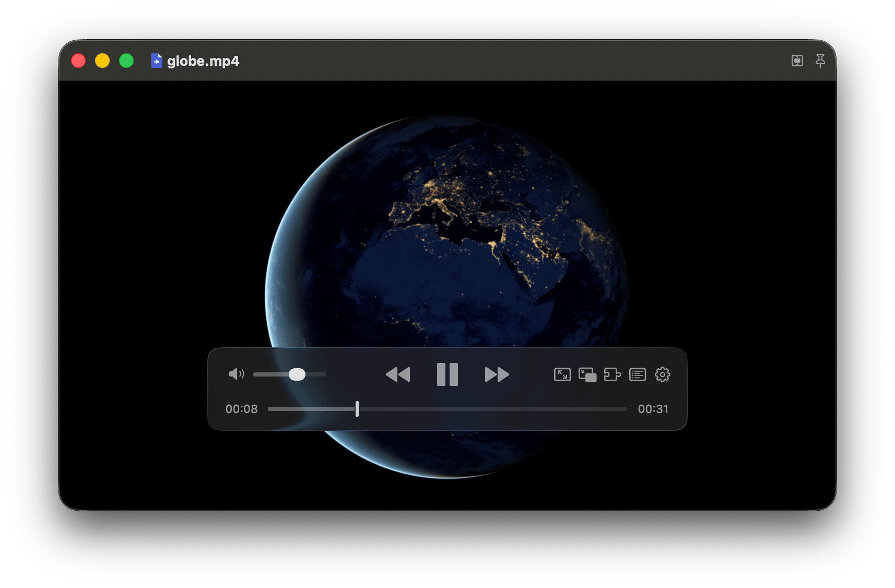This screenshot has width=895, height=588.
Task: Open the plugins puzzle-piece icon
Action: pyautogui.click(x=613, y=374)
